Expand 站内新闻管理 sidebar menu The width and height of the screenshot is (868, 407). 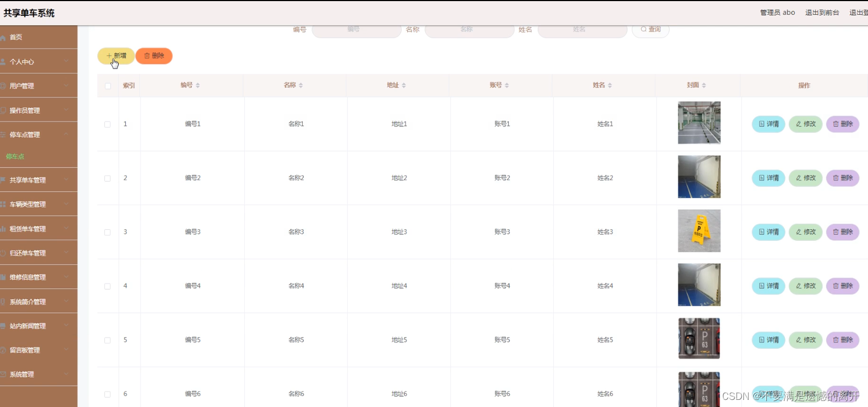click(38, 326)
